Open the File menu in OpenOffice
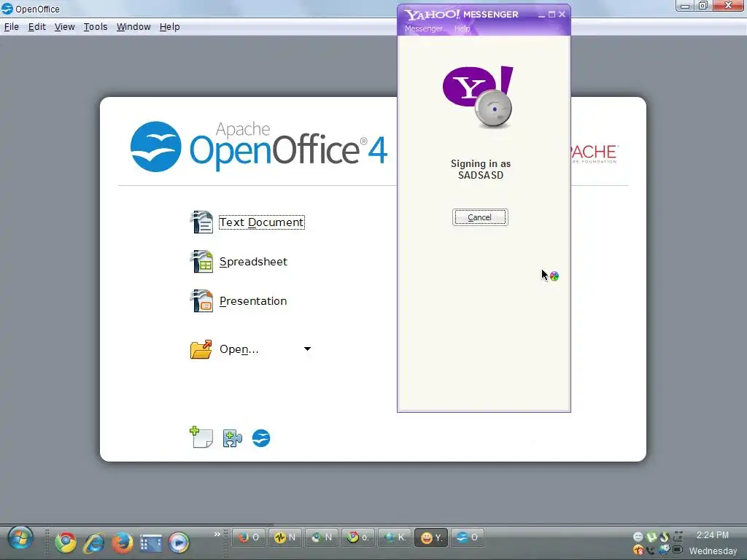This screenshot has height=560, width=747. pos(12,27)
